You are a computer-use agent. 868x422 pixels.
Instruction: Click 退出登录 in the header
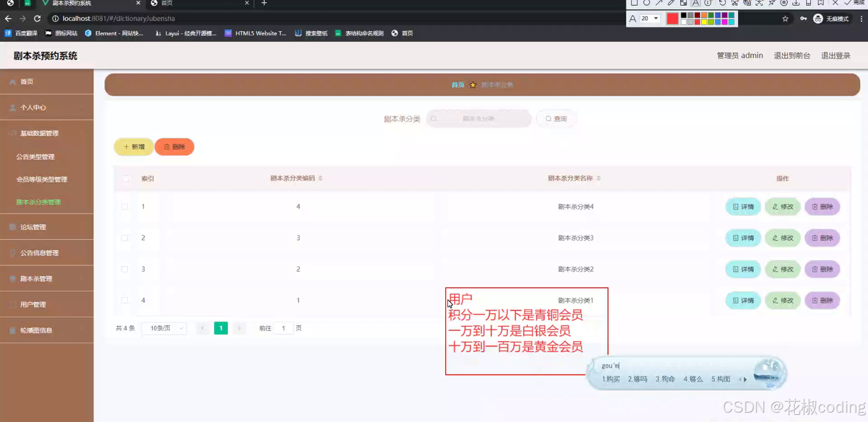click(x=835, y=55)
